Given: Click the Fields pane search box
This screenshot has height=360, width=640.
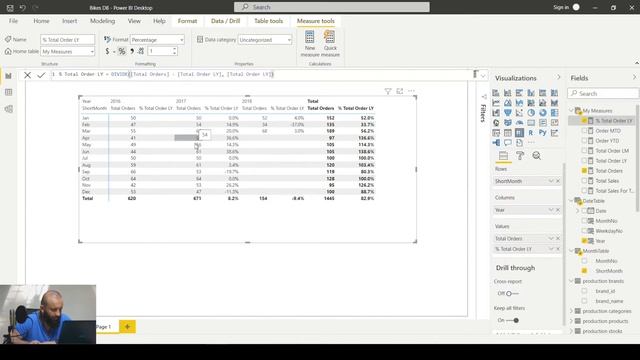Looking at the screenshot, I should click(603, 93).
